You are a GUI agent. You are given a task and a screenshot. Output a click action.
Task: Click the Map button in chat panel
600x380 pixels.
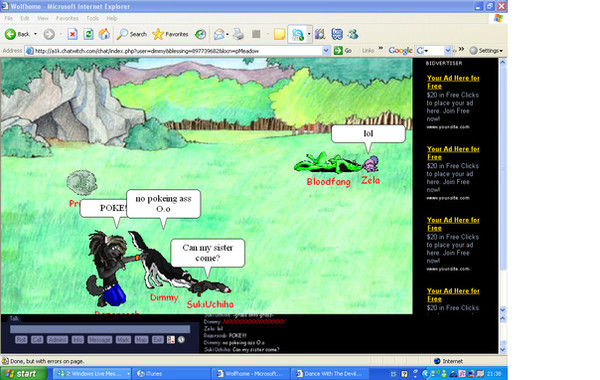click(141, 339)
